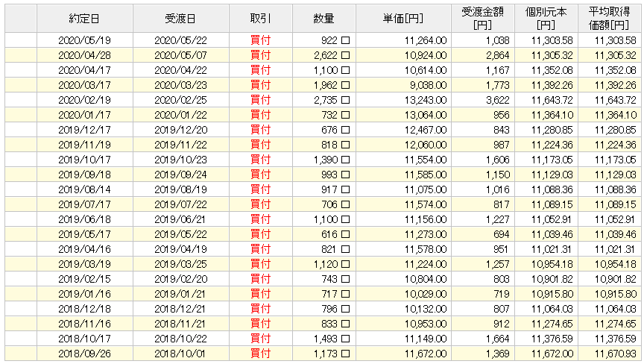Click unit price 11,578.00
644x364 pixels.
[426, 249]
